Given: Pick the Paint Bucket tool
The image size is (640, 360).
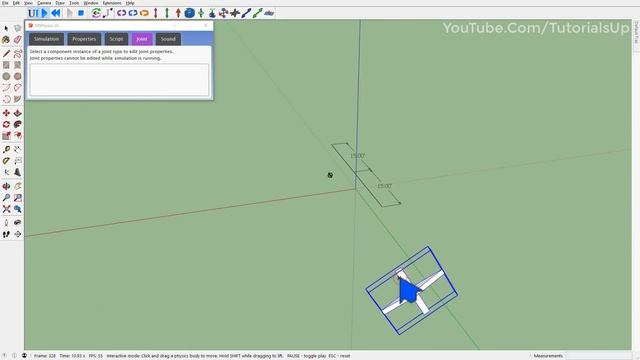Looking at the screenshot, I should pyautogui.click(x=6, y=40).
